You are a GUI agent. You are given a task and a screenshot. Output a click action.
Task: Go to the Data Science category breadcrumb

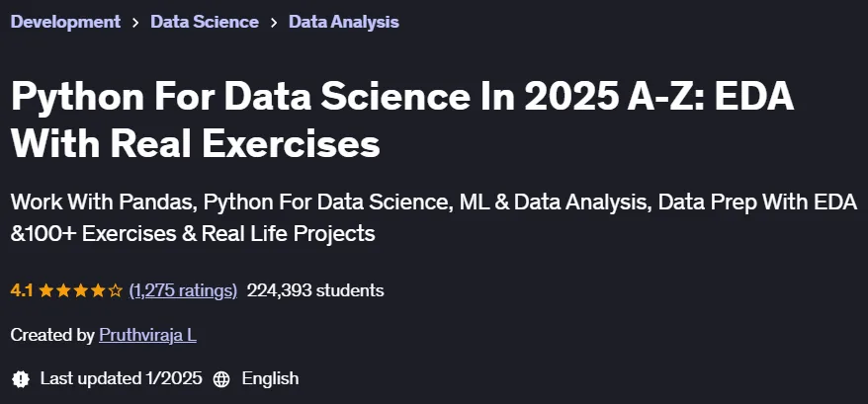pyautogui.click(x=205, y=22)
